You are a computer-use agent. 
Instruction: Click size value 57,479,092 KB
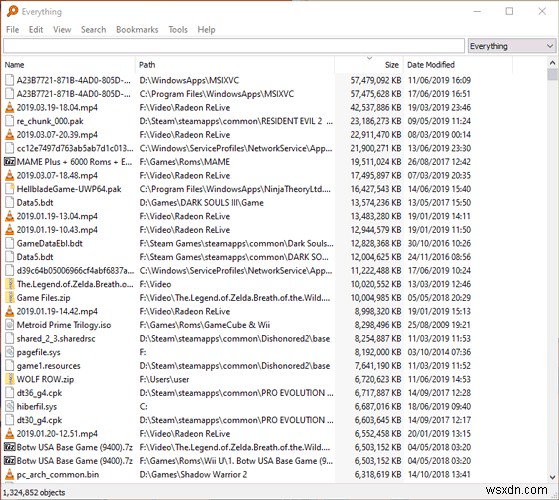pos(376,80)
